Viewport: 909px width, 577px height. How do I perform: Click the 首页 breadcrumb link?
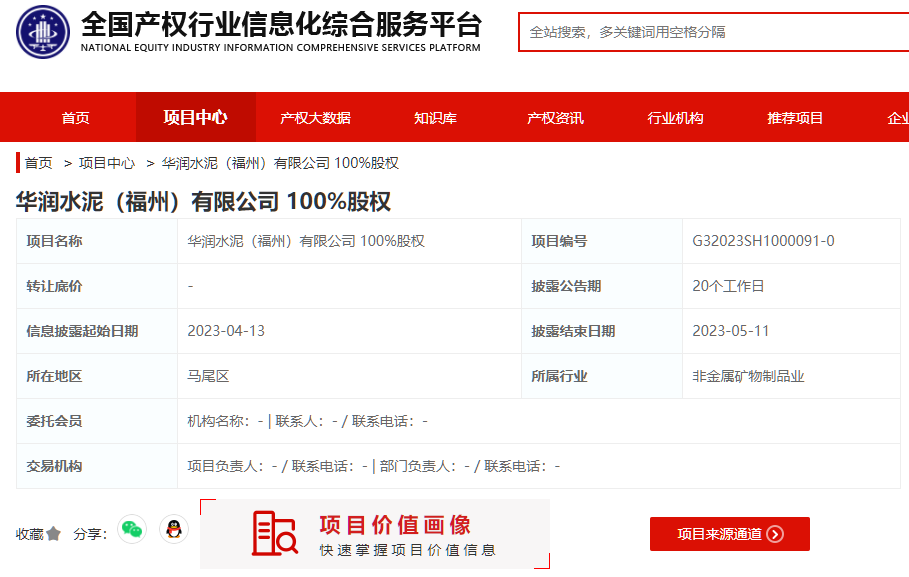coord(39,163)
